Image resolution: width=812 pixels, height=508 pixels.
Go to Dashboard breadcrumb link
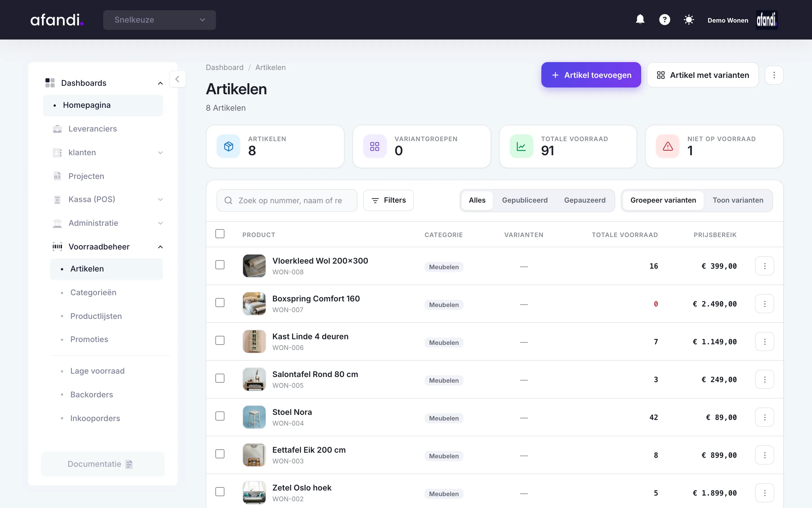224,67
